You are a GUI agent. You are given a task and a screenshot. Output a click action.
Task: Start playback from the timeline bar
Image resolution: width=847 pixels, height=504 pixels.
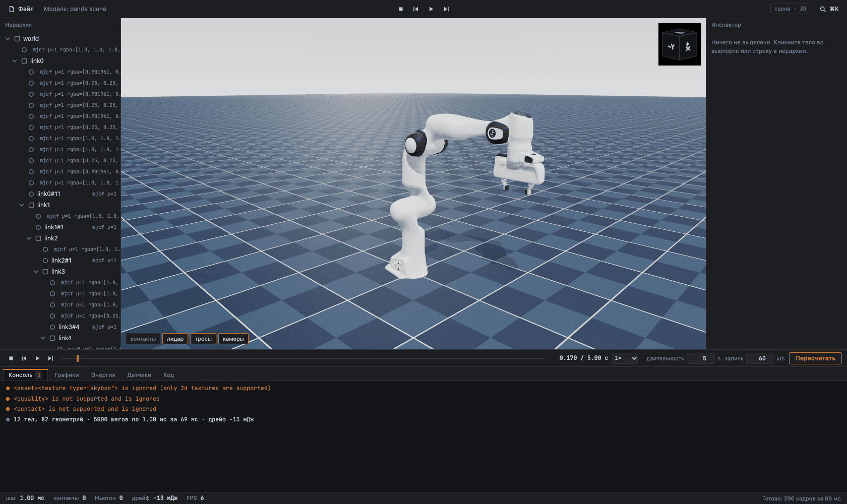(x=37, y=358)
